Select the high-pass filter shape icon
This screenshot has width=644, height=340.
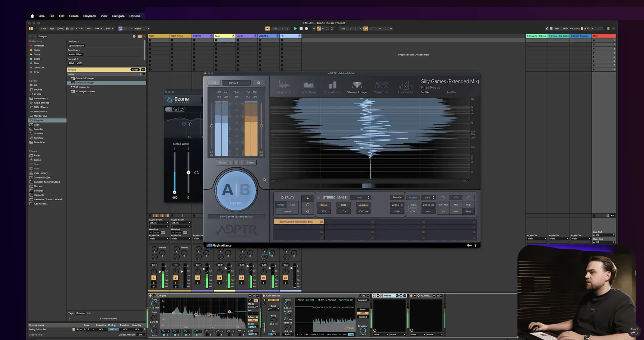pyautogui.click(x=468, y=197)
